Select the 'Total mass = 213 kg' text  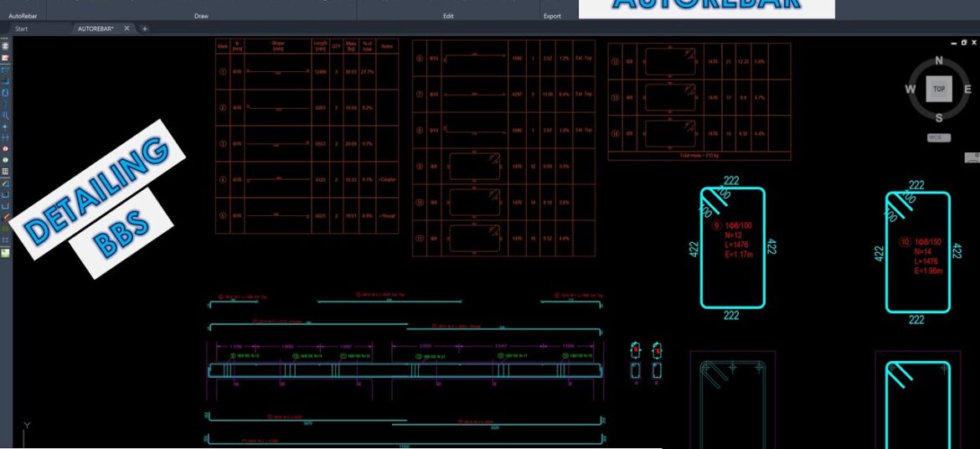point(699,155)
